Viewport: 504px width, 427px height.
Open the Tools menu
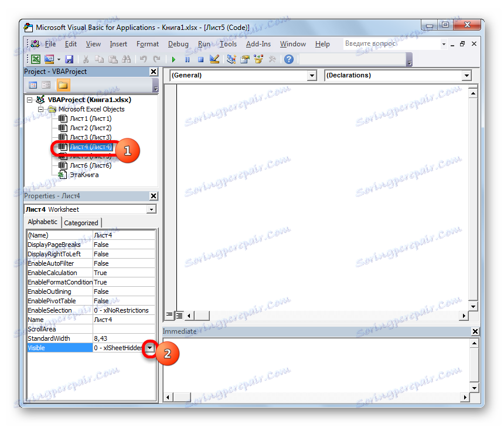click(x=228, y=44)
